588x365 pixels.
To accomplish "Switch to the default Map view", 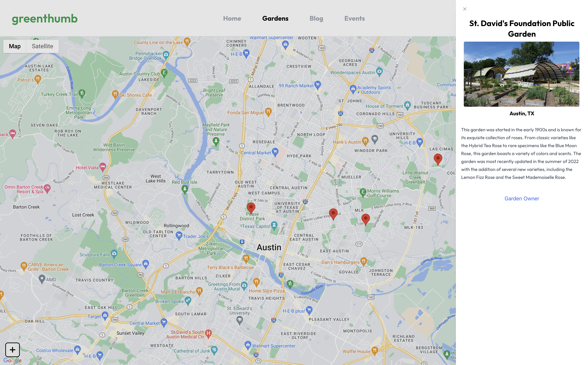I will 15,46.
